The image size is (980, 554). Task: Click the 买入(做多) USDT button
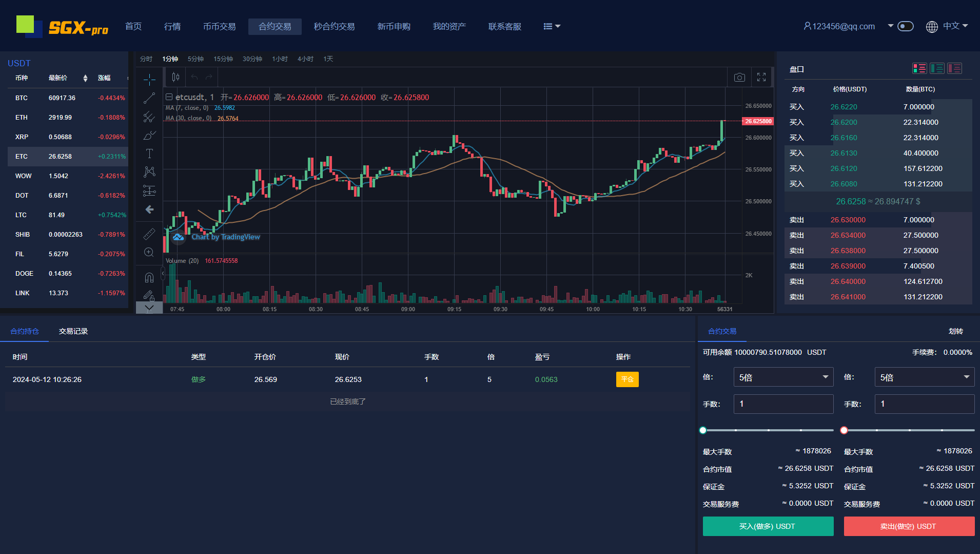point(768,526)
